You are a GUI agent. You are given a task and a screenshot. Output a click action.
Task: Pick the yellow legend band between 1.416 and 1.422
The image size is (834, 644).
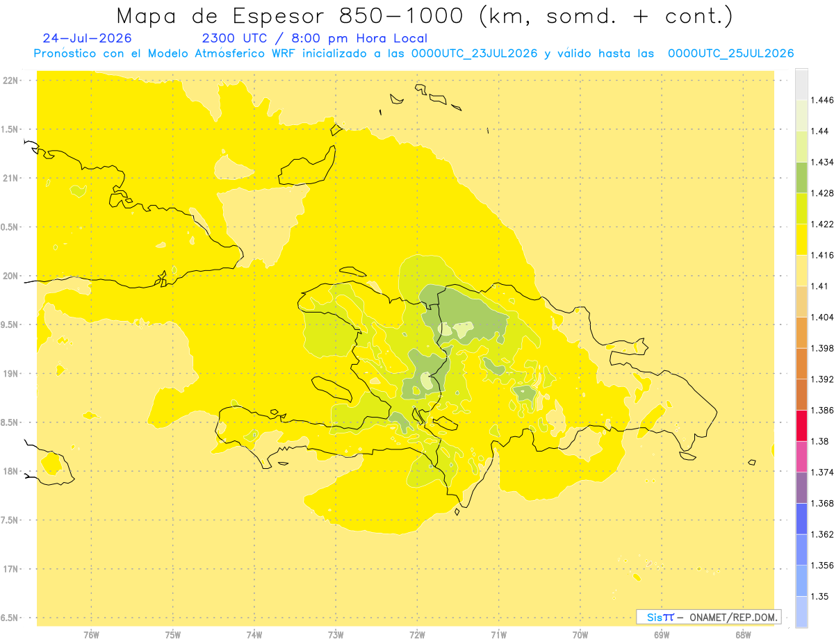[x=801, y=240]
